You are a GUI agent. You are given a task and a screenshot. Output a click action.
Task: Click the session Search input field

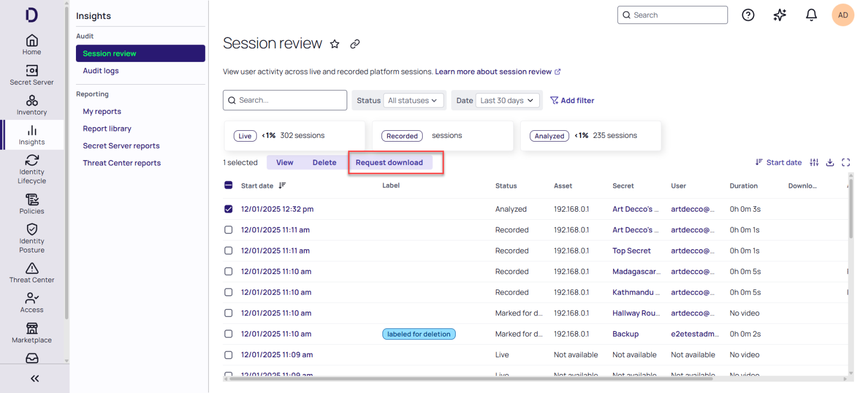click(285, 100)
